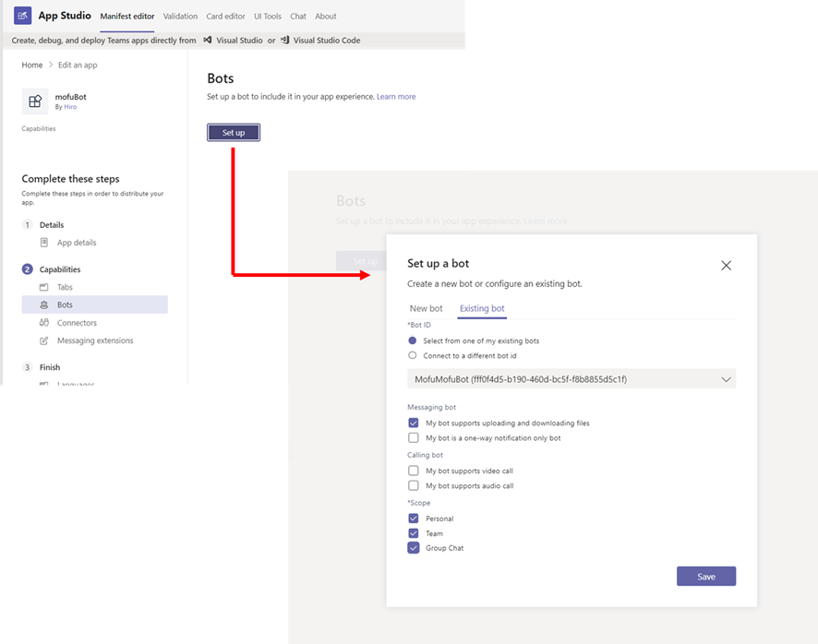Open Messaging extensions edit icon
The width and height of the screenshot is (818, 644).
(43, 340)
